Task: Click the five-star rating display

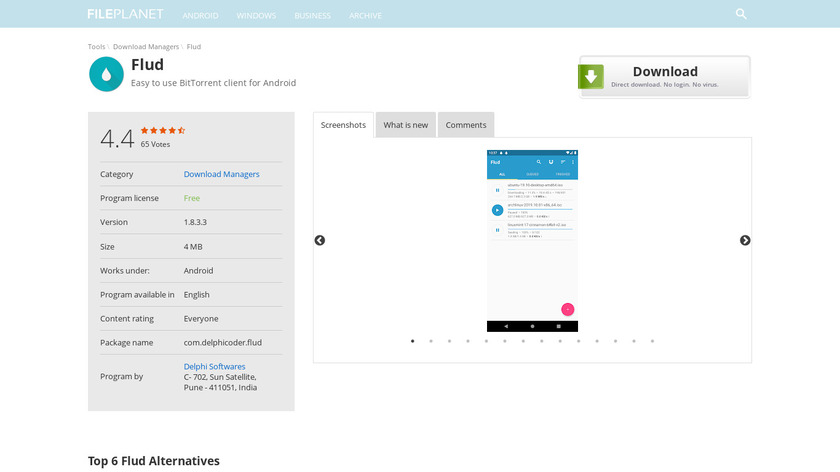Action: [x=163, y=130]
